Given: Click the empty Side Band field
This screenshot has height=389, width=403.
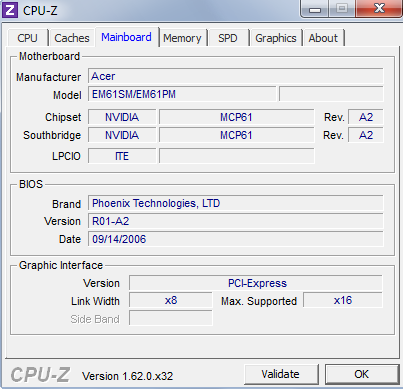Looking at the screenshot, I should click(x=171, y=318).
